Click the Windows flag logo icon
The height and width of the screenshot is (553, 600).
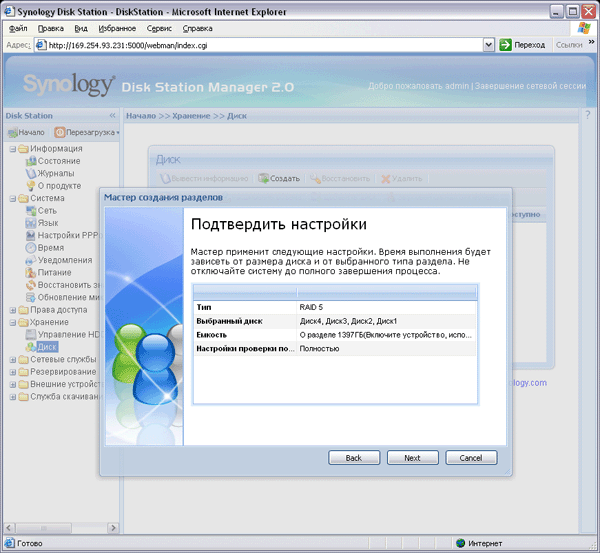click(584, 28)
